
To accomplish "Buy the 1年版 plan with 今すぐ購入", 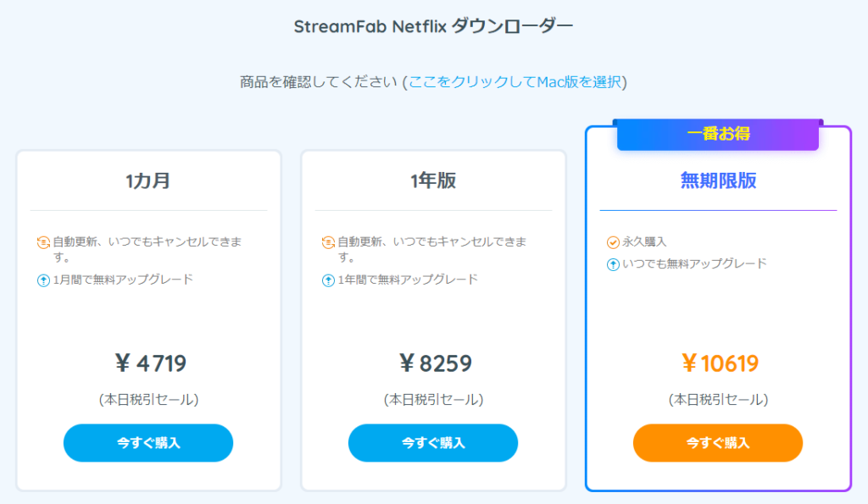I will 433,443.
